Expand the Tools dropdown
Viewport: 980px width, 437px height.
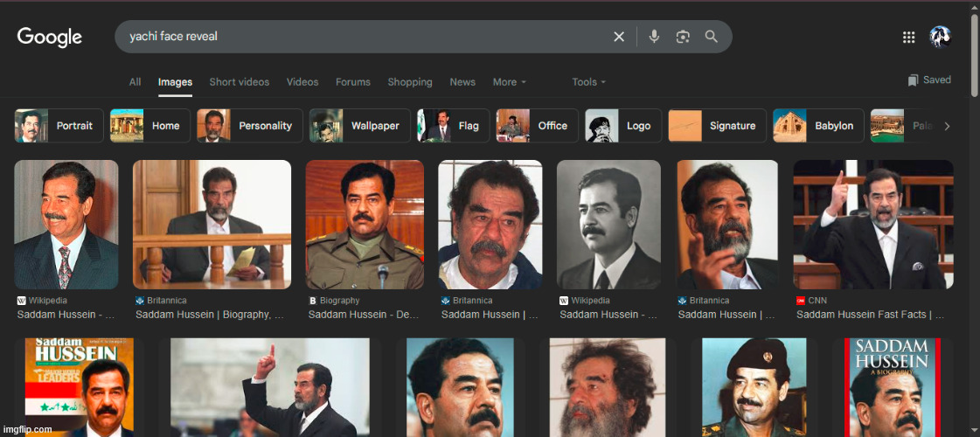point(589,82)
